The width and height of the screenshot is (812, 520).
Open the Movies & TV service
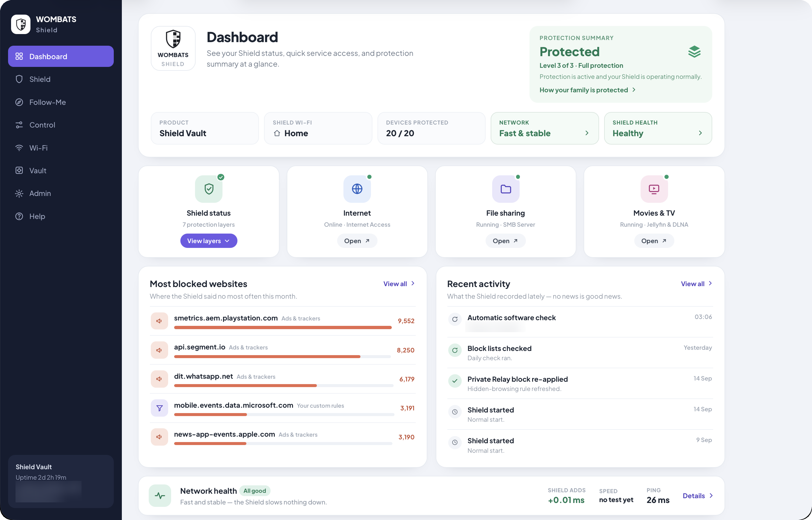[654, 241]
